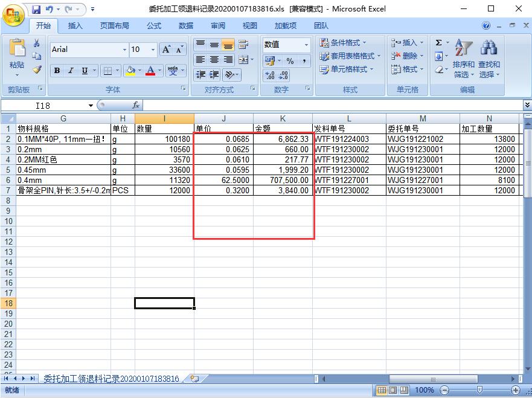This screenshot has width=532, height=398.
Task: Expand the number format dropdown
Action: pyautogui.click(x=306, y=45)
